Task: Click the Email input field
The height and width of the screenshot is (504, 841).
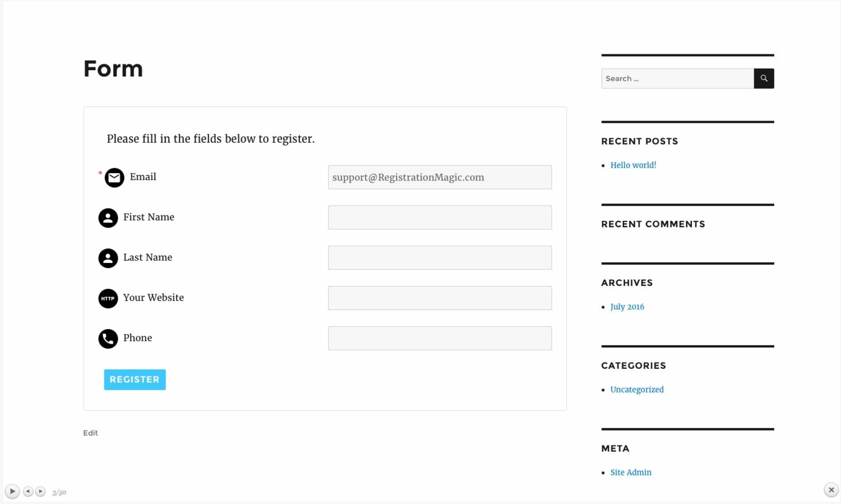Action: (440, 177)
